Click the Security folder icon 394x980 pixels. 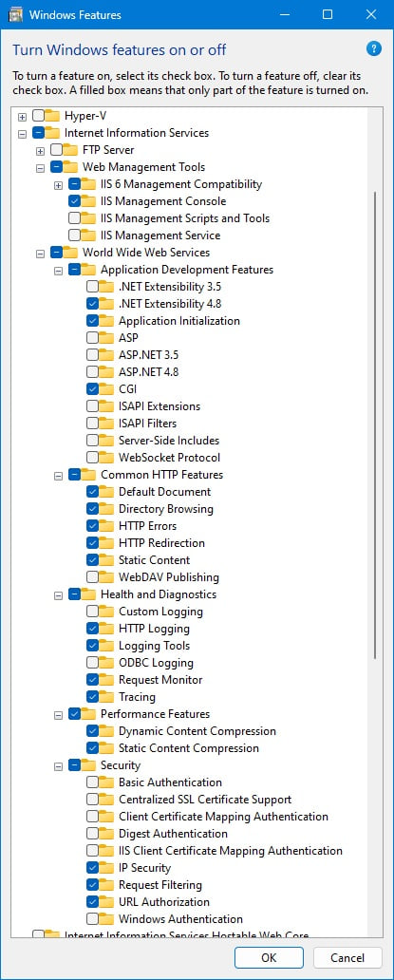click(x=88, y=765)
